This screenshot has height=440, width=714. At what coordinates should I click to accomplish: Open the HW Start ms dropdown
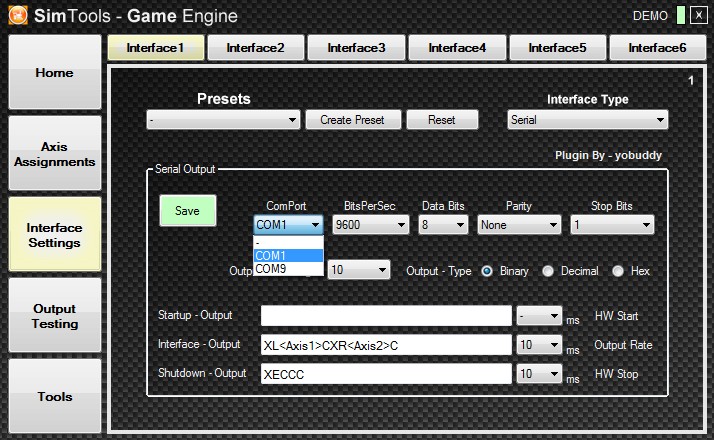[x=539, y=316]
